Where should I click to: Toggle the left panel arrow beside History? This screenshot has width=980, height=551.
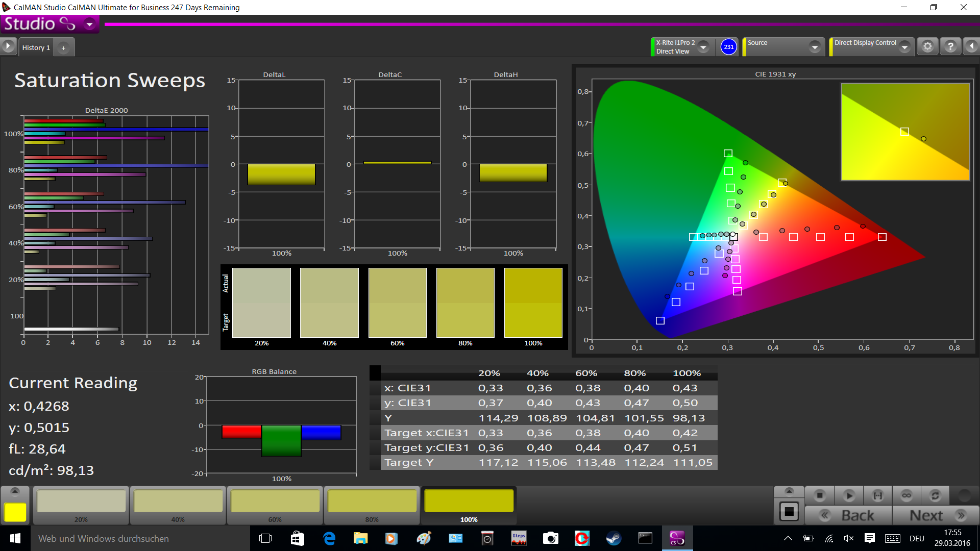pyautogui.click(x=8, y=46)
